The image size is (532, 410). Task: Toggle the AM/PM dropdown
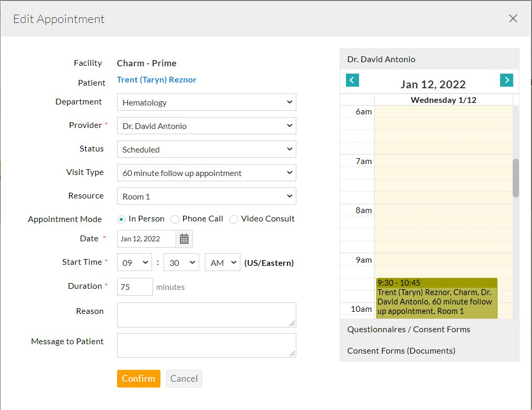(222, 263)
